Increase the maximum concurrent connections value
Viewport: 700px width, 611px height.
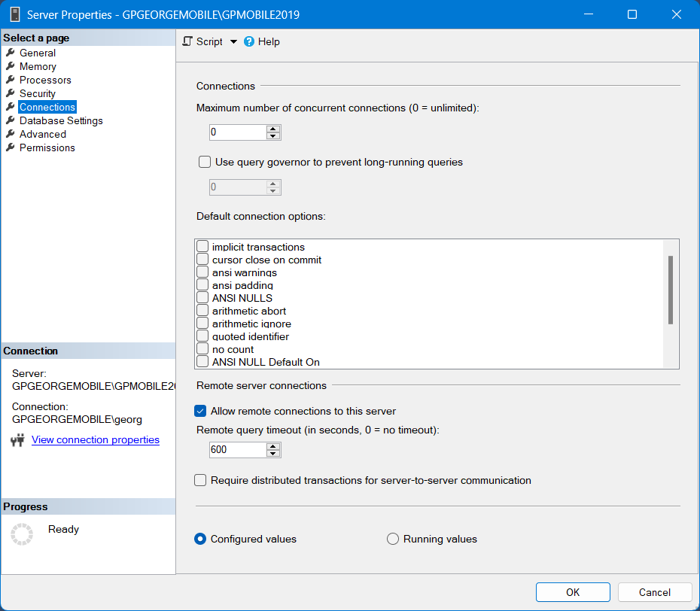pos(273,129)
